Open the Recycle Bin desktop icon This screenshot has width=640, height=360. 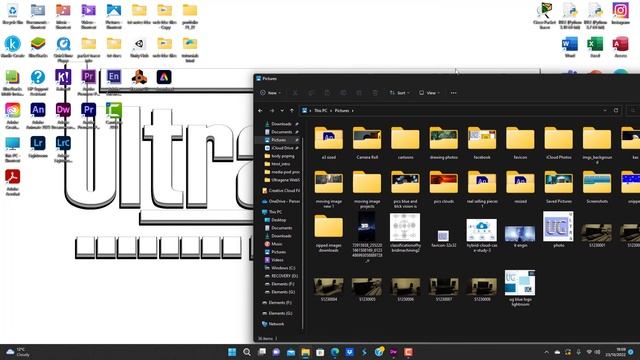coord(12,14)
